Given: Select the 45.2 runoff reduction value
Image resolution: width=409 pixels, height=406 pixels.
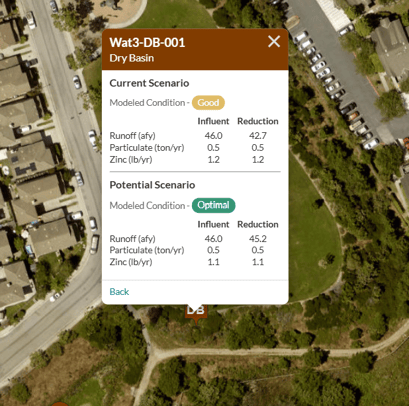Looking at the screenshot, I should tap(258, 239).
